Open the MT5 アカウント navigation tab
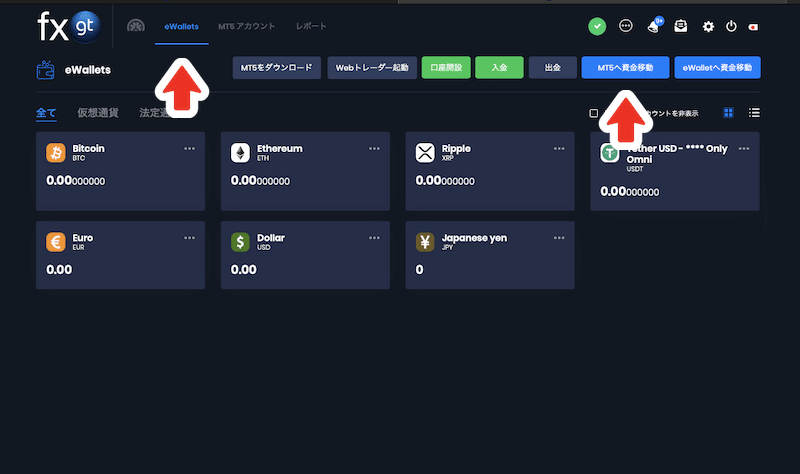This screenshot has width=800, height=474. click(x=246, y=26)
